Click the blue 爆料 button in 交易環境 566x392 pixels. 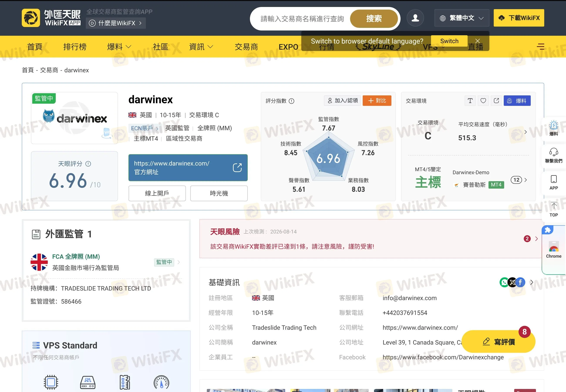(517, 101)
